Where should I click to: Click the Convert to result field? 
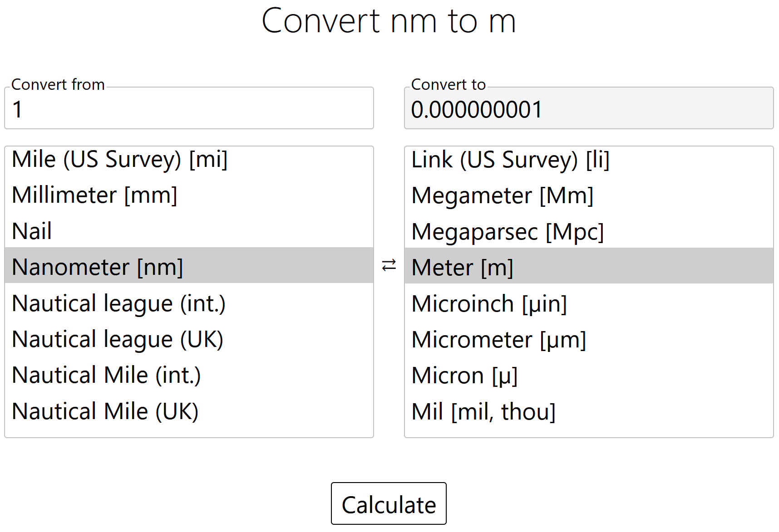point(589,108)
